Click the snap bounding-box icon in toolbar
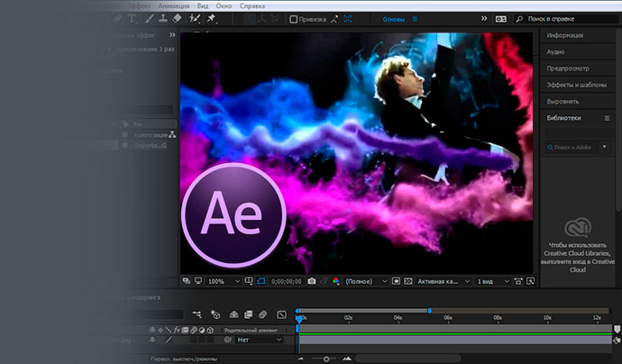622x364 pixels. tap(347, 19)
